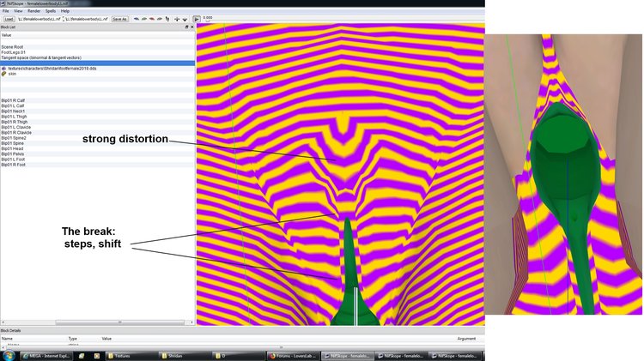Screen dimensions: 644x361
Task: Select the Bip01 Spine2 bone
Action: click(x=97, y=138)
